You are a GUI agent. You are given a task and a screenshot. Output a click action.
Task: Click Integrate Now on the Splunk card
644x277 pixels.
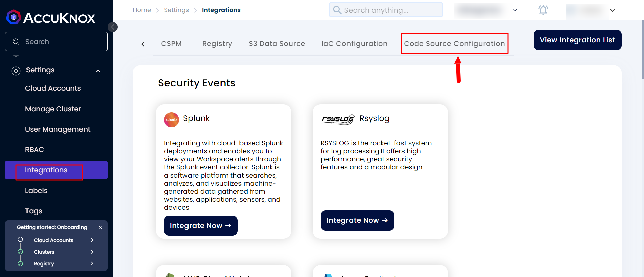click(201, 226)
